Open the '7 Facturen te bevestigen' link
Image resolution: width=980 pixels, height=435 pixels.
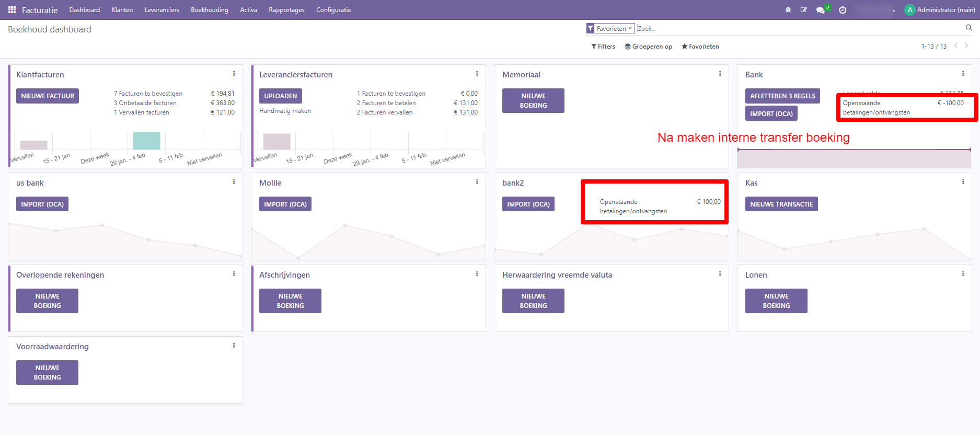pos(148,94)
